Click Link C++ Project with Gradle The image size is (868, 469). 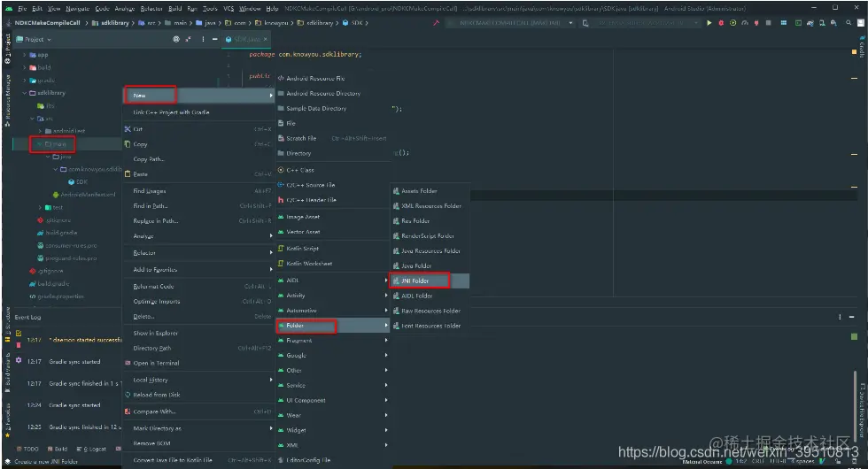pos(198,112)
